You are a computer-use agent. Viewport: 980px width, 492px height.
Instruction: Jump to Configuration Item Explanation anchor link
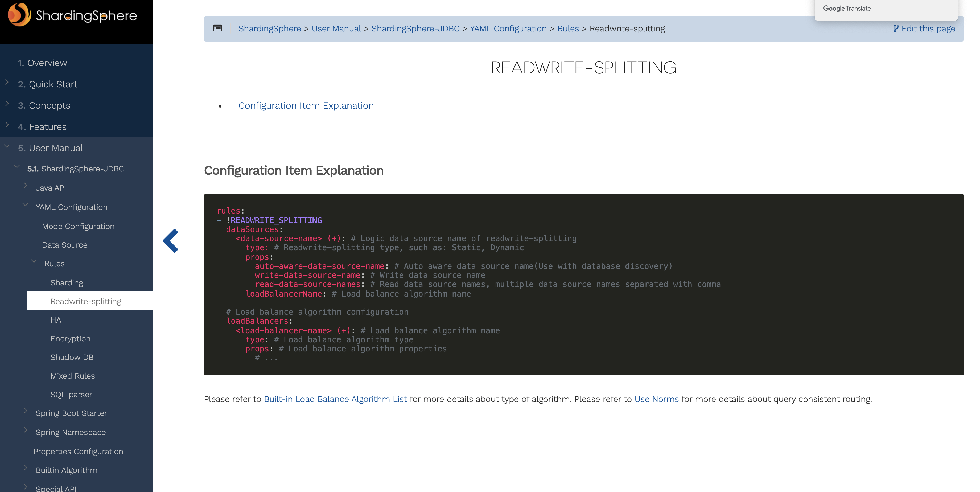tap(306, 105)
